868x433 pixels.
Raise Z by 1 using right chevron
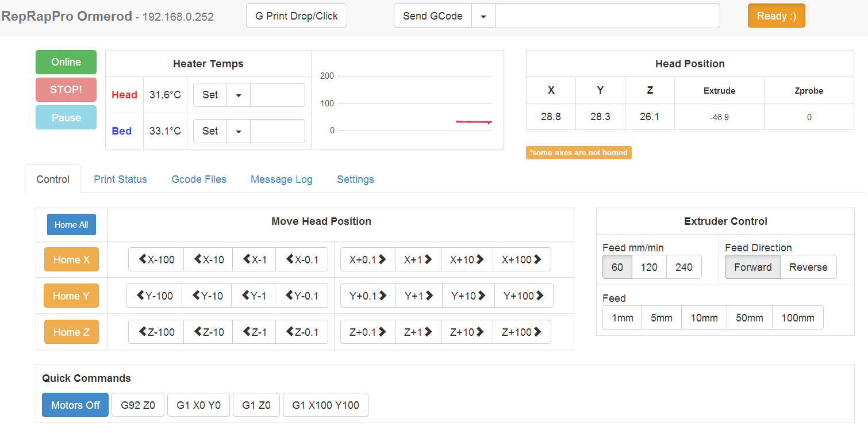pyautogui.click(x=418, y=332)
